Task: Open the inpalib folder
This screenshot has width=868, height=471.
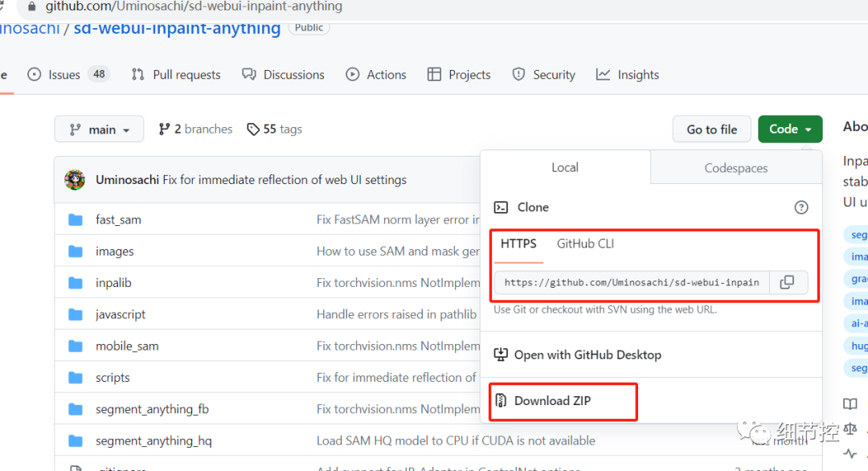Action: (113, 283)
